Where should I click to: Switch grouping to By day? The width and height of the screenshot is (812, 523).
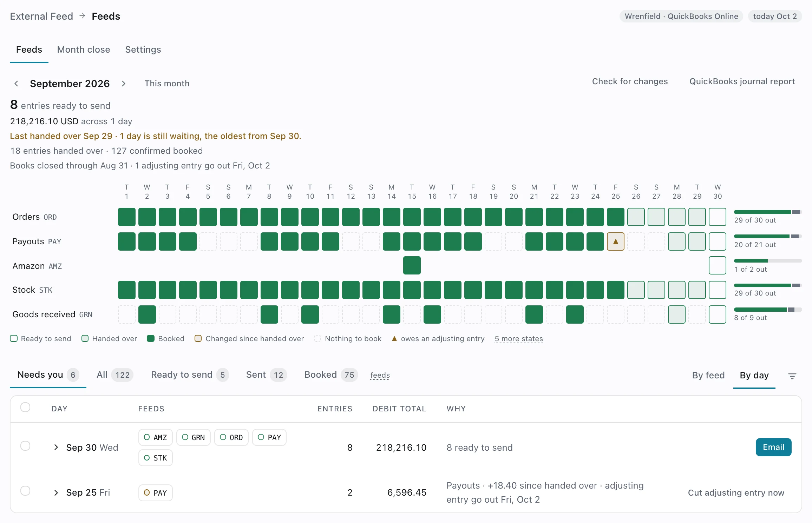point(754,375)
